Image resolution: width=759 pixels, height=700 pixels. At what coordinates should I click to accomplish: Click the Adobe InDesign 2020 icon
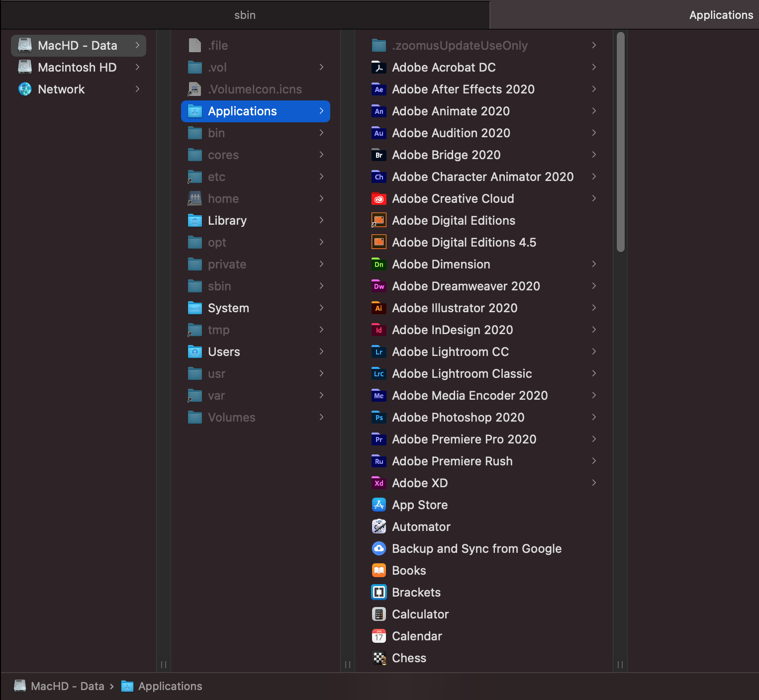[379, 330]
